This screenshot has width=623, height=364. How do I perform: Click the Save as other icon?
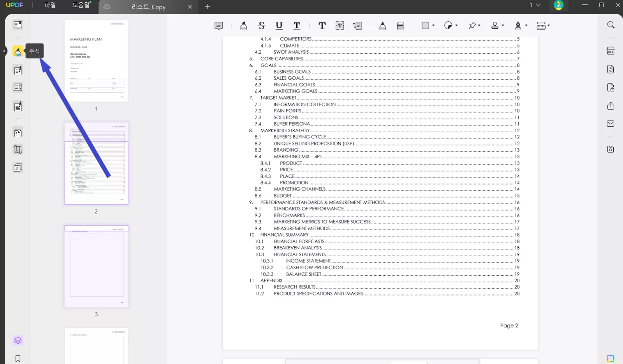click(x=611, y=149)
